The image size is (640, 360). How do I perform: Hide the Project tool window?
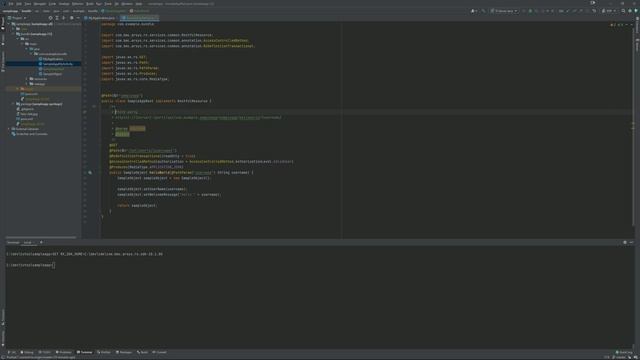(x=78, y=18)
